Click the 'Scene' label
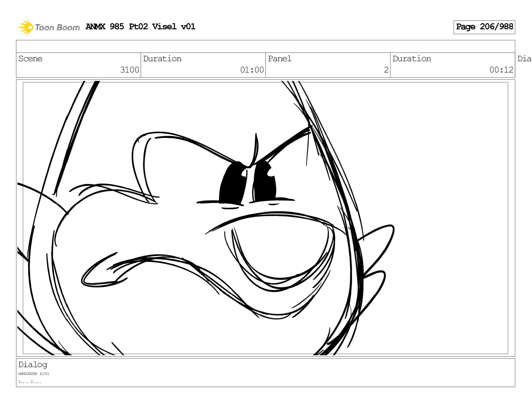 click(30, 59)
